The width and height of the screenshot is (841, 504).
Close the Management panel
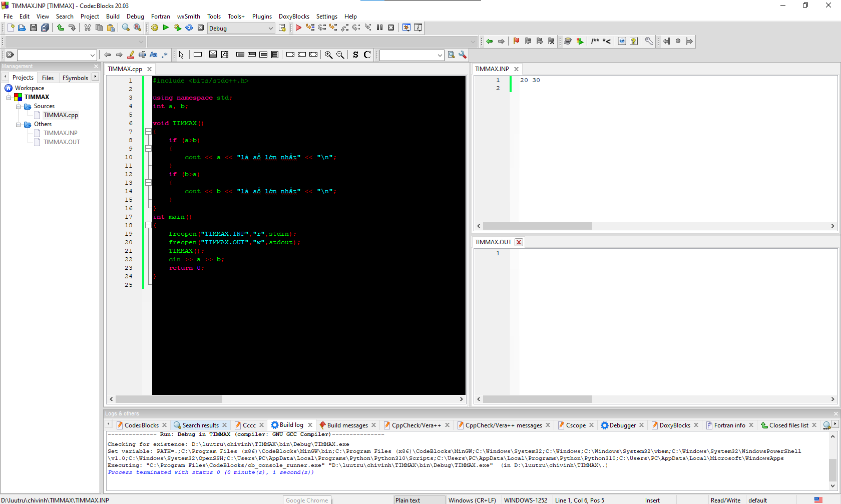coord(96,66)
